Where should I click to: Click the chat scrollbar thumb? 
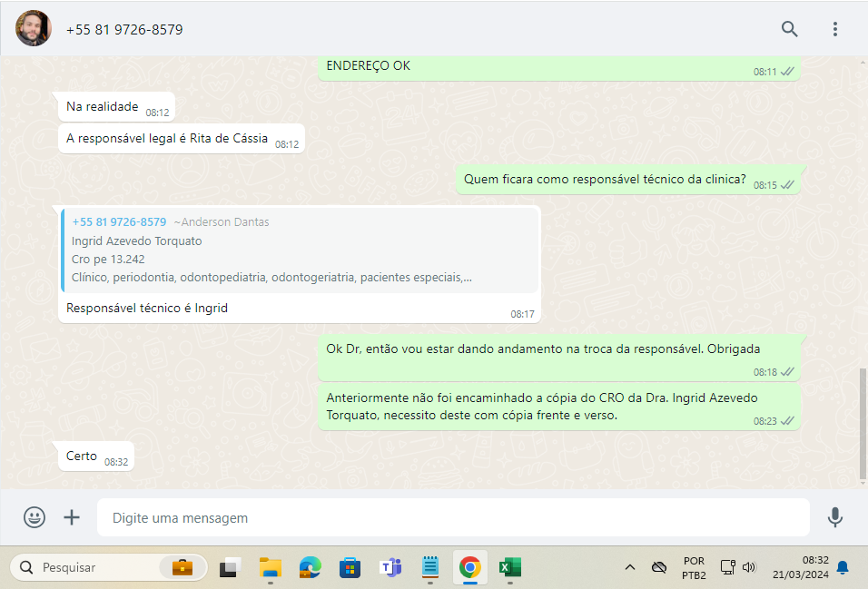[x=863, y=424]
